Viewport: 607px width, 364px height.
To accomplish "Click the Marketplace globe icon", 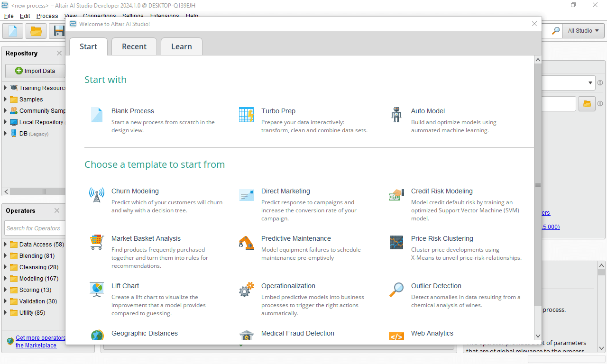I will coord(10,341).
